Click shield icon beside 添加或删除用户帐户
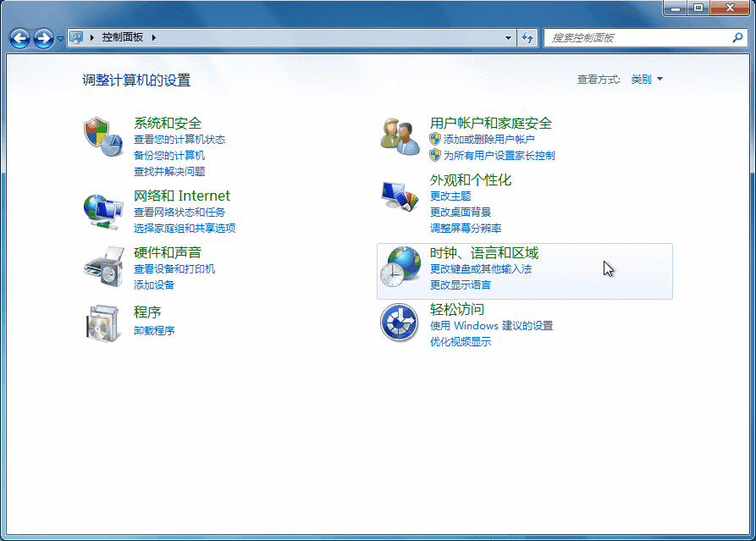This screenshot has height=541, width=756. (x=435, y=140)
